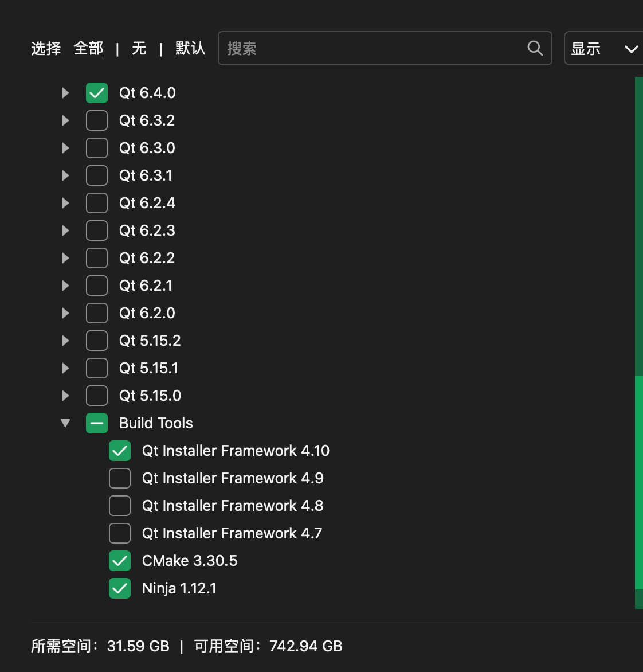Viewport: 643px width, 672px height.
Task: Select the Ninja 1.12.1 label
Action: point(179,588)
